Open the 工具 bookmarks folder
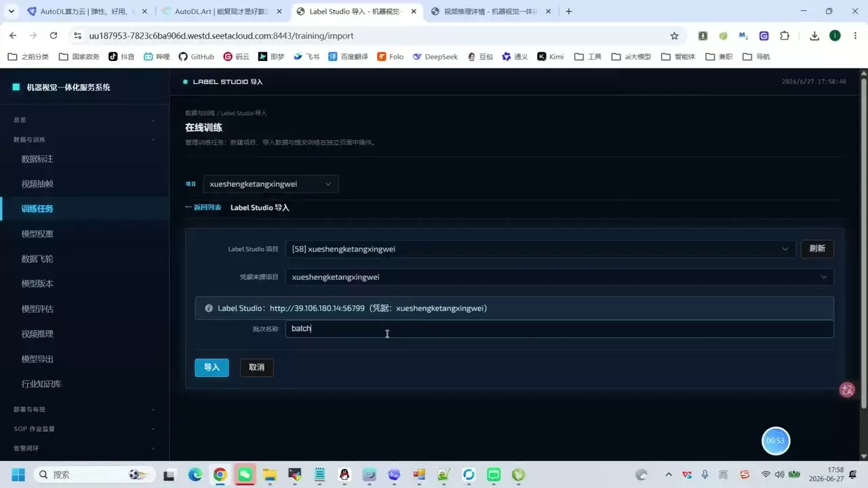868x488 pixels. [x=588, y=57]
